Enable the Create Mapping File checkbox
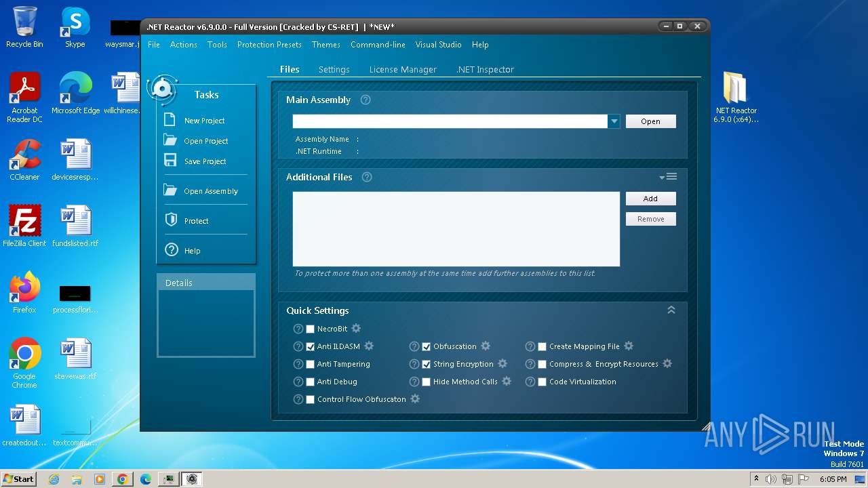 (542, 346)
